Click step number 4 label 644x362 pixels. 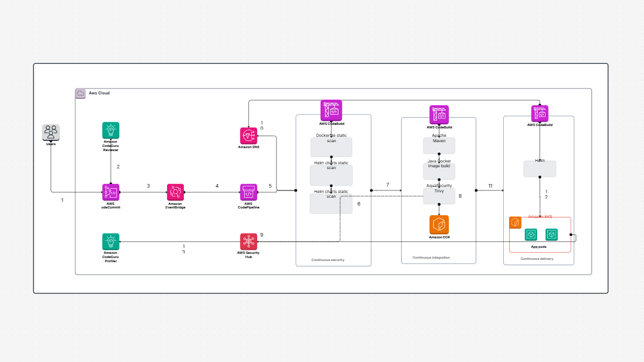coord(217,186)
